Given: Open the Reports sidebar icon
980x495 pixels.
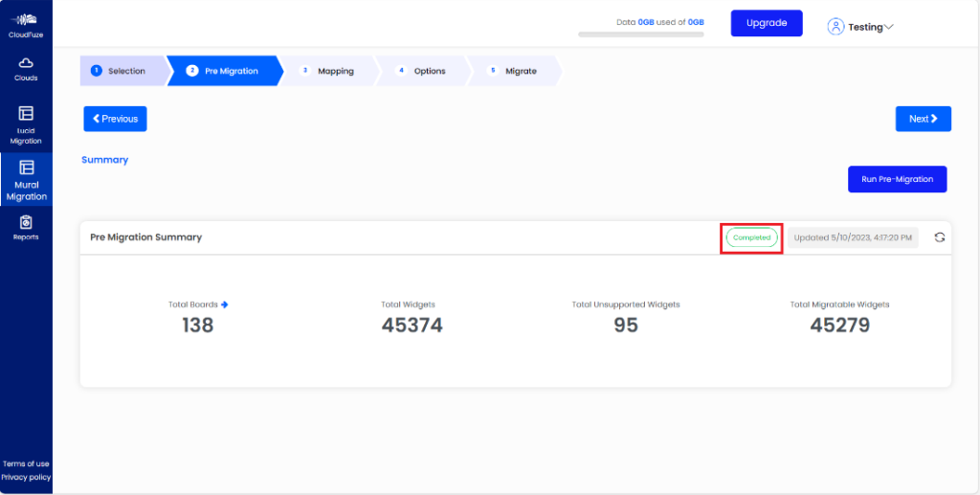Looking at the screenshot, I should (x=26, y=222).
